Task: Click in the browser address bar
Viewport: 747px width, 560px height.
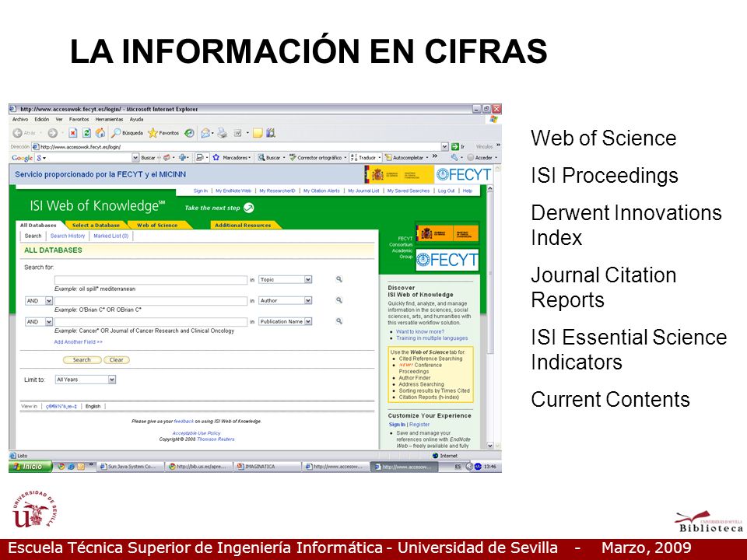Action: 240,147
